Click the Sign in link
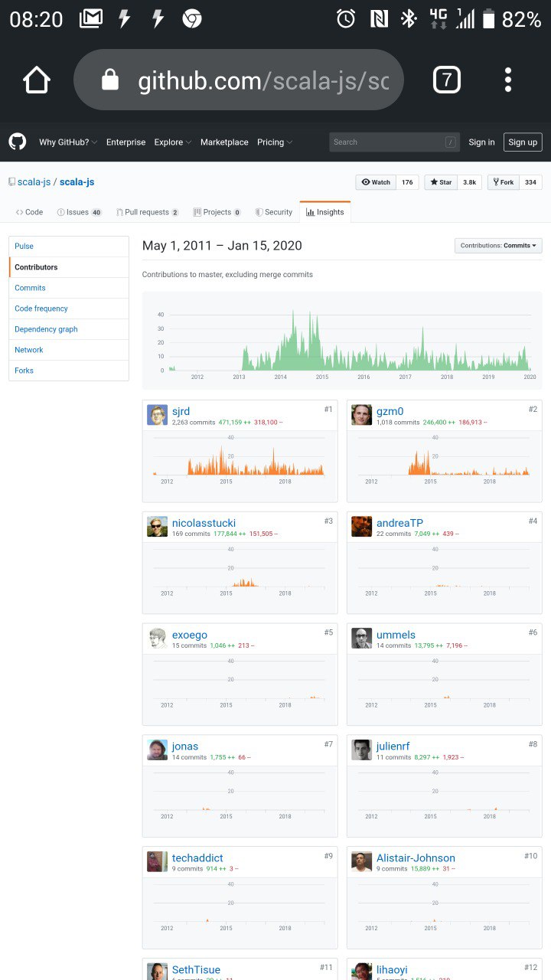The width and height of the screenshot is (551, 980). [481, 142]
